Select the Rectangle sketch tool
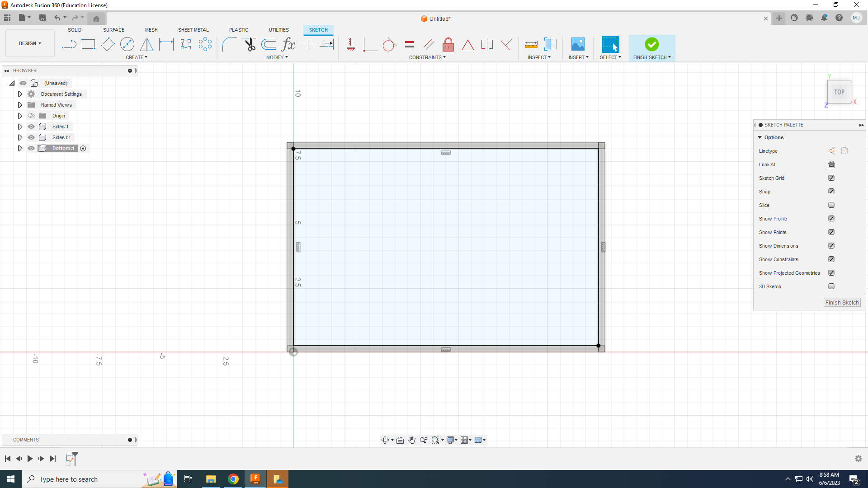This screenshot has width=868, height=488. point(88,44)
